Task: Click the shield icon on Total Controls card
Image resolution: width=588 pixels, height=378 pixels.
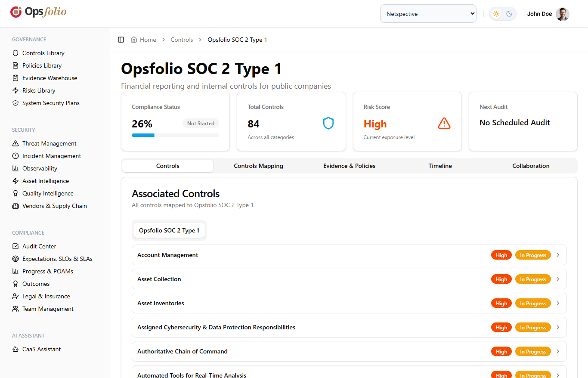Action: click(328, 123)
